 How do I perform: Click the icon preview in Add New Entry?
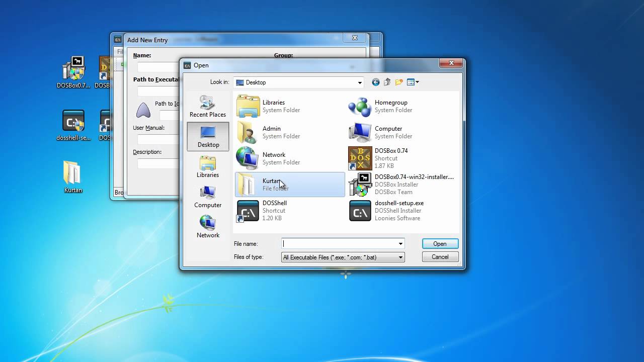pos(143,110)
